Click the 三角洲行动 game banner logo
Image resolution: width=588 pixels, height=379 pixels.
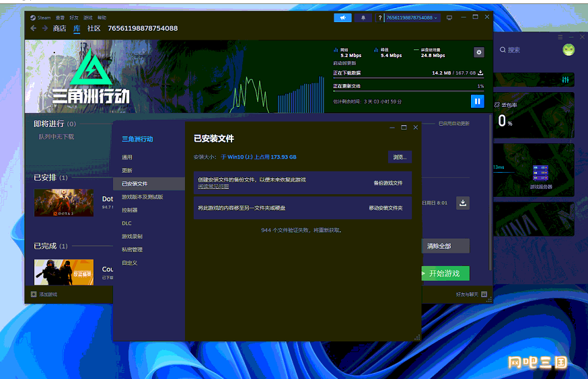pyautogui.click(x=91, y=77)
